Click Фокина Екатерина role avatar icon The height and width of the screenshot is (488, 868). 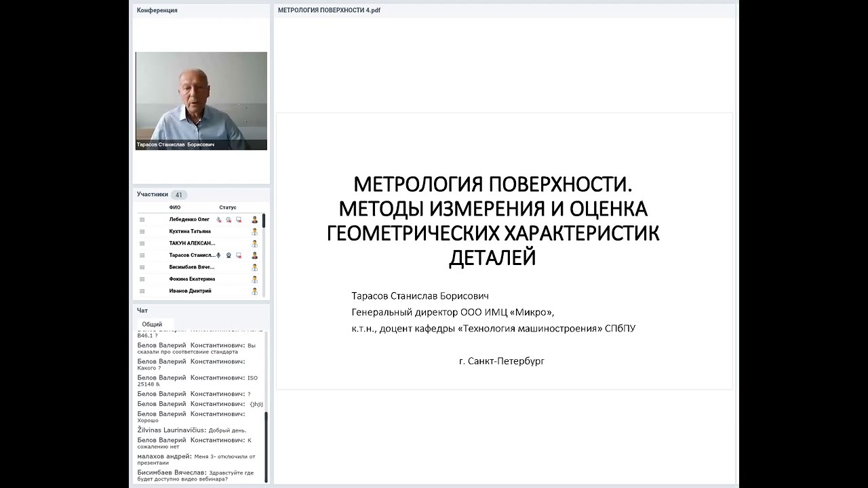coord(255,279)
